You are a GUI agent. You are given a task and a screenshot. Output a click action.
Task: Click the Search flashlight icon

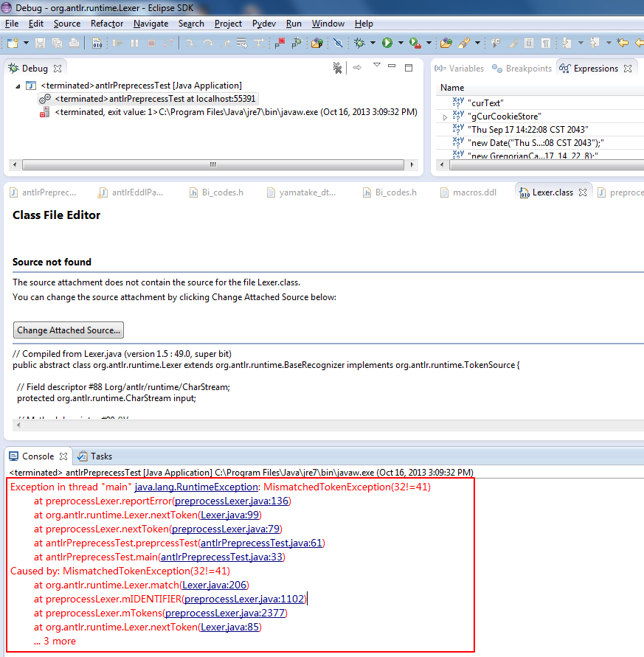click(x=464, y=43)
